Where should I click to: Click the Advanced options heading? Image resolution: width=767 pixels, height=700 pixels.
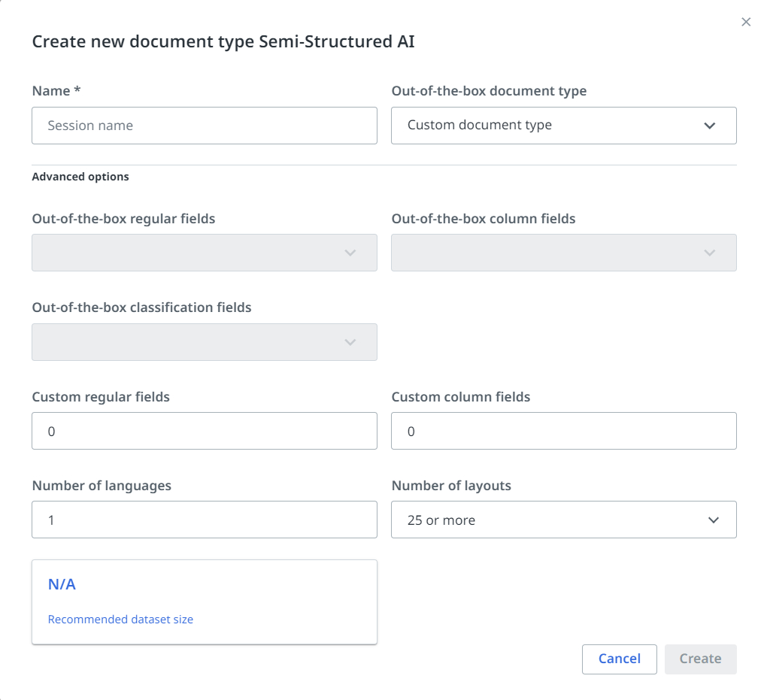click(x=80, y=177)
